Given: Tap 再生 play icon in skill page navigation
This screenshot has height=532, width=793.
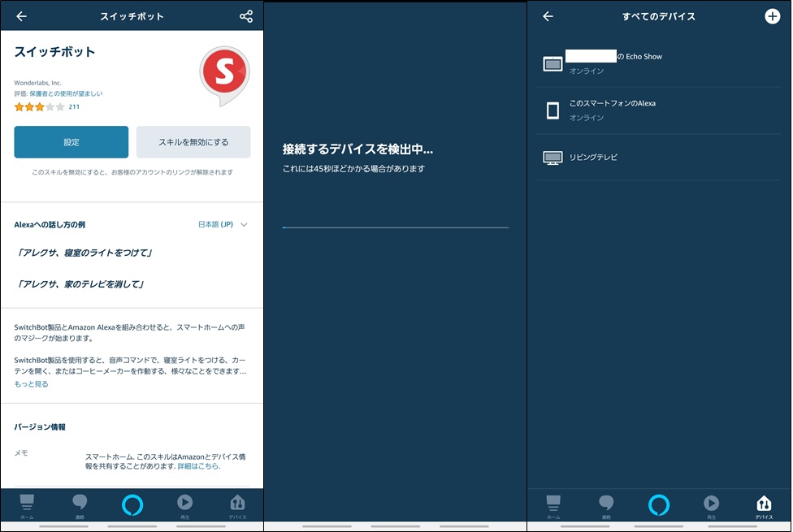Looking at the screenshot, I should 184,506.
